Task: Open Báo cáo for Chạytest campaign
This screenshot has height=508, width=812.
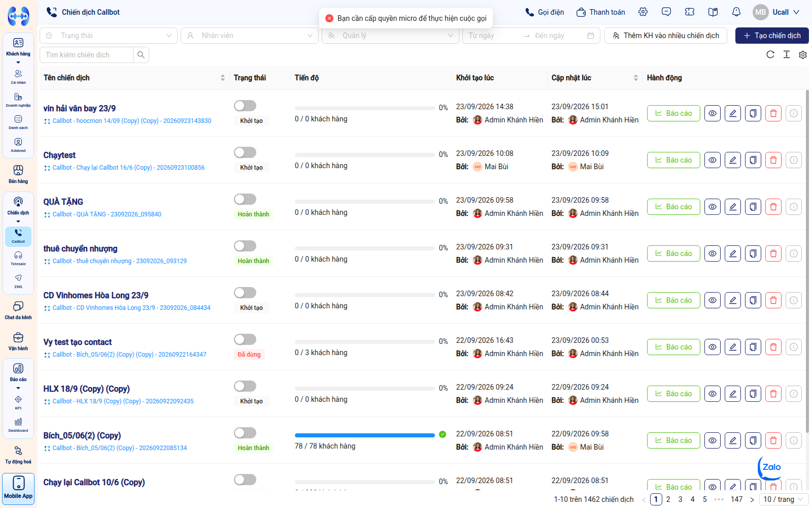Action: coord(673,160)
